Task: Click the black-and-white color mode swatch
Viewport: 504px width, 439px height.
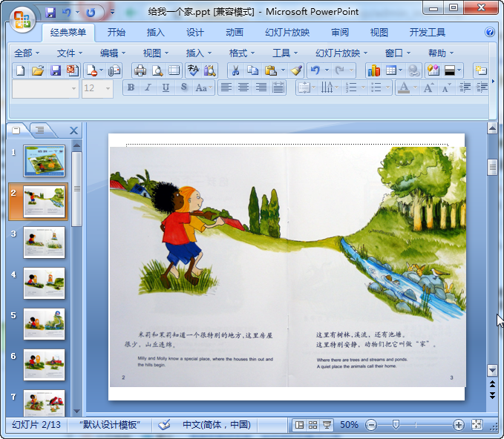Action: pyautogui.click(x=449, y=70)
